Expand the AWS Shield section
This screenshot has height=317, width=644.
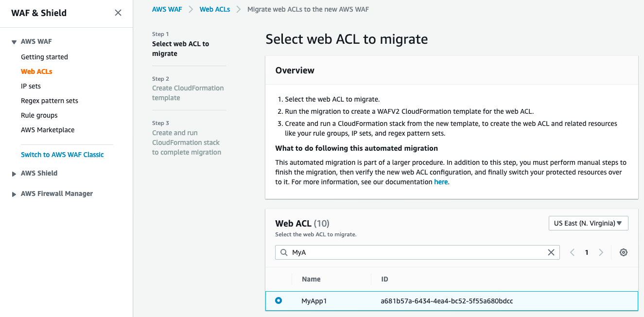[14, 173]
